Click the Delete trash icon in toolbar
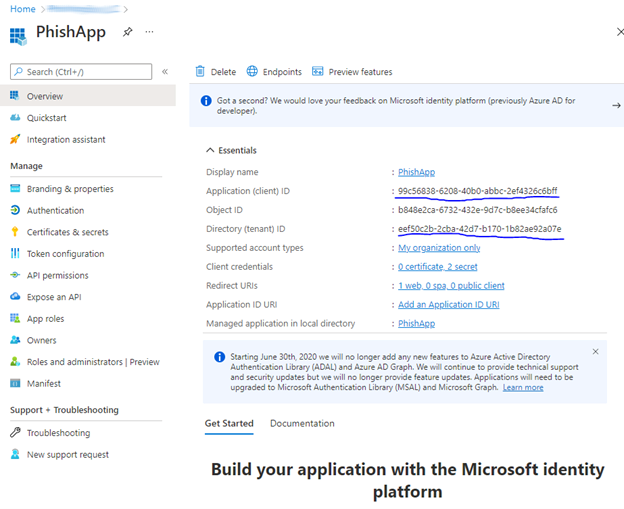The height and width of the screenshot is (509, 624). coord(201,72)
